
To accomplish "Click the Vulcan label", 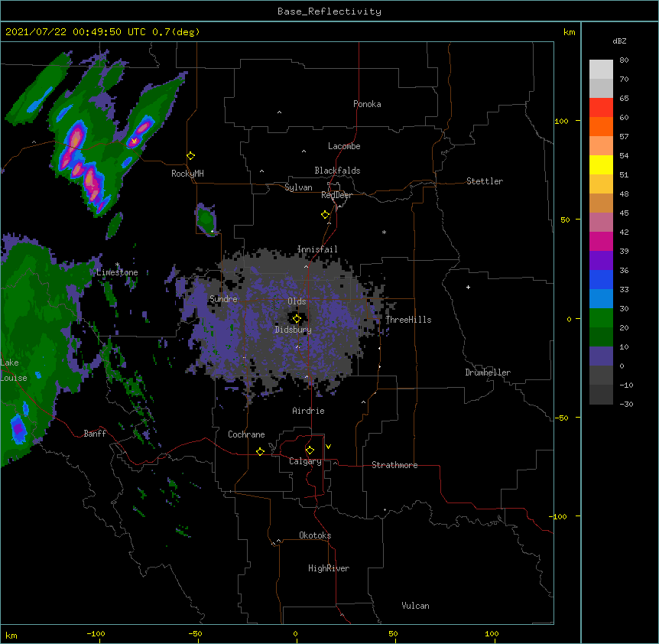I will 415,606.
